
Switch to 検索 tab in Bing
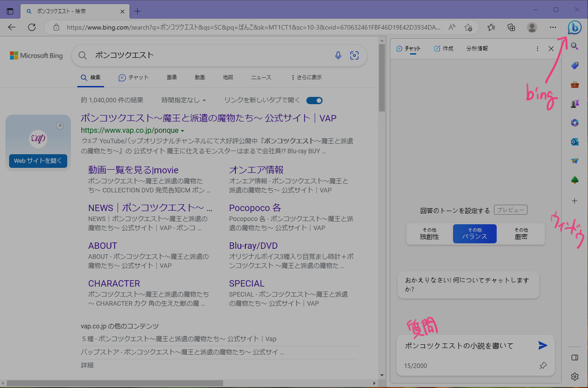(x=90, y=77)
